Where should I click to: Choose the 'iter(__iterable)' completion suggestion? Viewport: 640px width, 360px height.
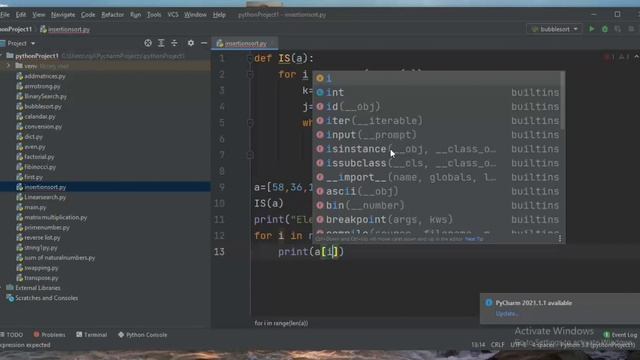(x=437, y=121)
